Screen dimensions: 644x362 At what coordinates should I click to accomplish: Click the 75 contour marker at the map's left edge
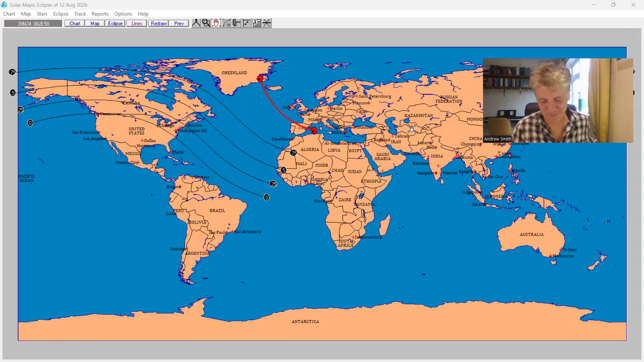(12, 72)
